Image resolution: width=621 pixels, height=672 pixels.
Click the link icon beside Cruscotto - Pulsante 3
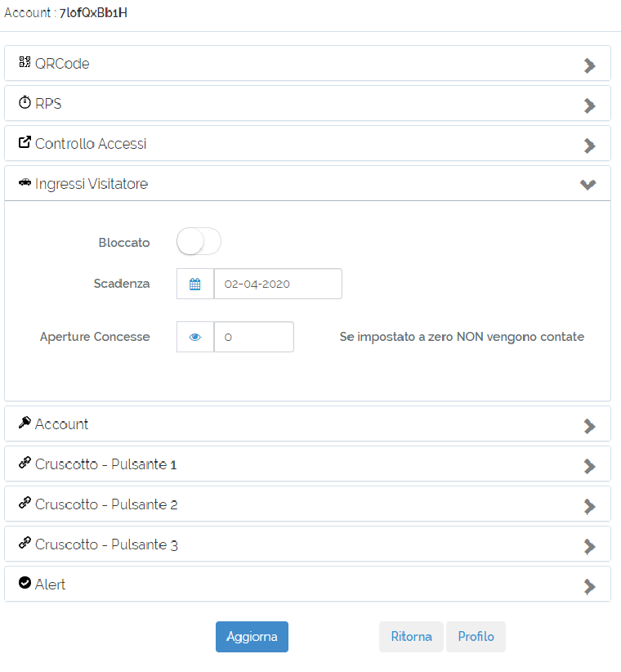point(25,543)
